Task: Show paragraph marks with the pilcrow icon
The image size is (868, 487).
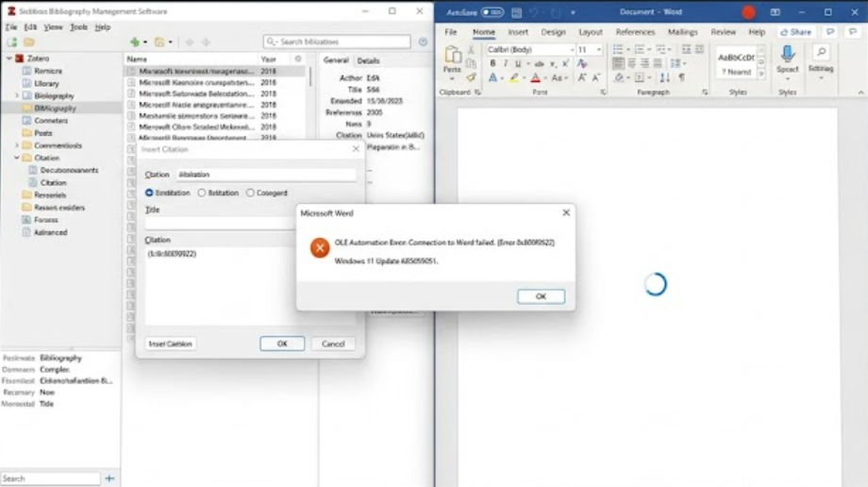Action: pos(681,78)
